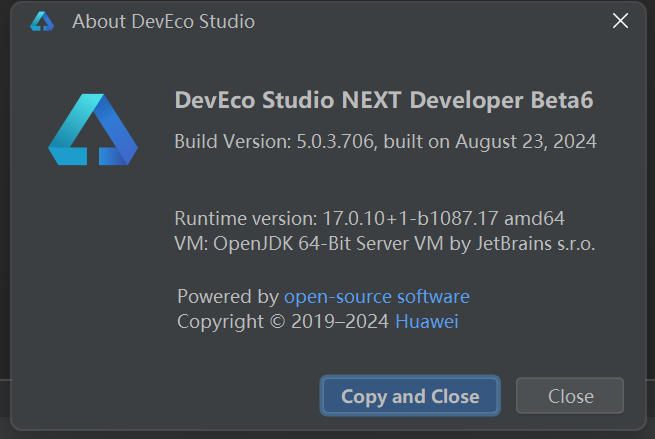Click the 2019–2024 copyright years

point(340,322)
